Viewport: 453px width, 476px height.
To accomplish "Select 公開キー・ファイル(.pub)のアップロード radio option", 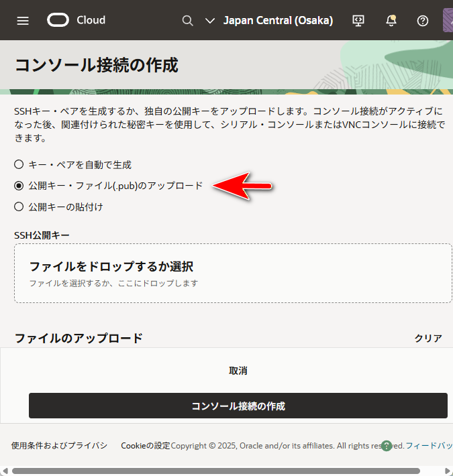I will tap(19, 186).
